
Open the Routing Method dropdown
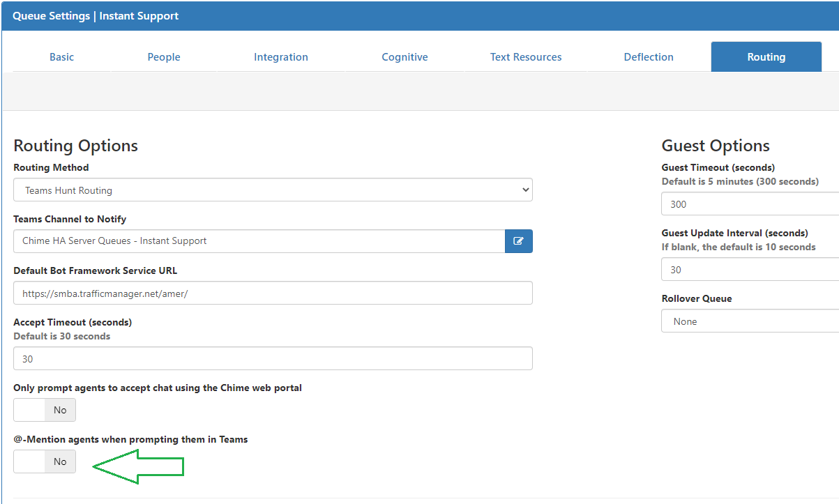pyautogui.click(x=273, y=190)
